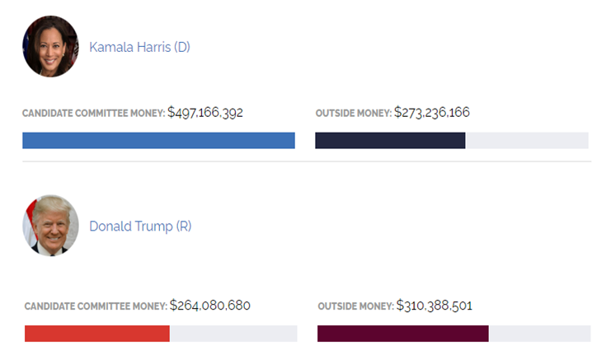Click the profile photo beside Donald Trump (R)
The image size is (611, 364).
(x=50, y=226)
